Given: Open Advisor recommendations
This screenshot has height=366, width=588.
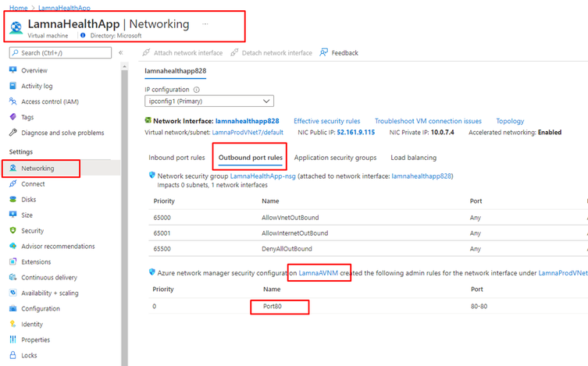Looking at the screenshot, I should 58,247.
